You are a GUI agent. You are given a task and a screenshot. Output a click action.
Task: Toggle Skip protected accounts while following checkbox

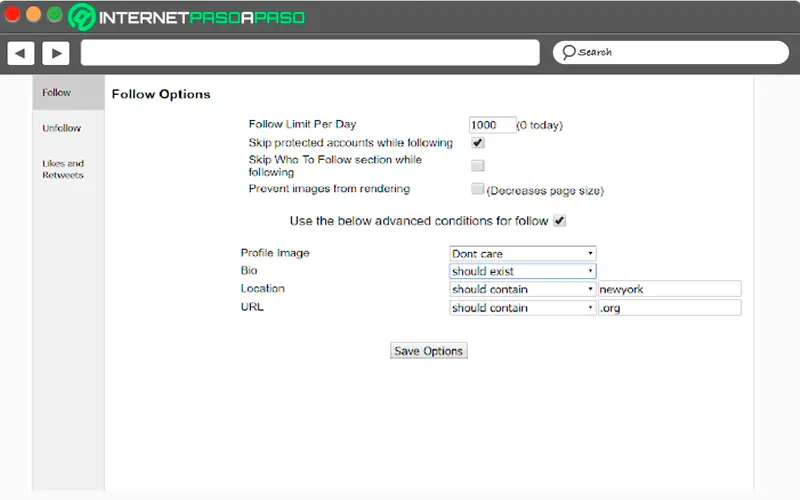(478, 143)
